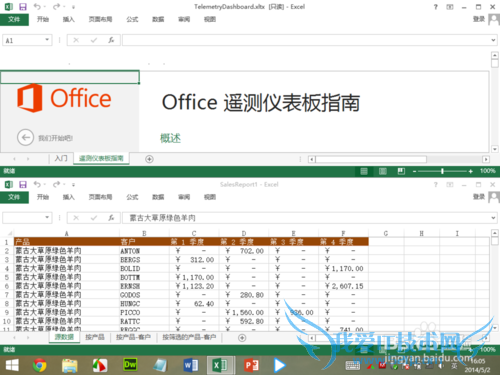The image size is (500, 375).
Task: Switch to 入门 sheet tab
Action: coord(61,158)
